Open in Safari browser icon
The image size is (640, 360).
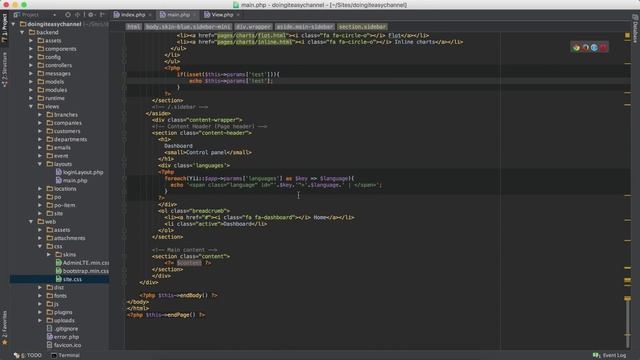pyautogui.click(x=594, y=47)
